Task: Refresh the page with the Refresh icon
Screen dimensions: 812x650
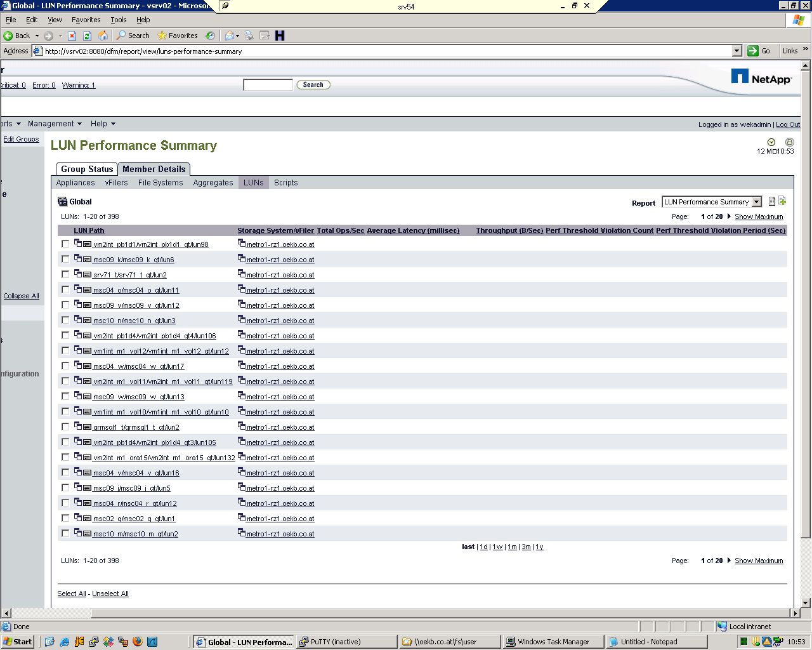Action: click(87, 36)
